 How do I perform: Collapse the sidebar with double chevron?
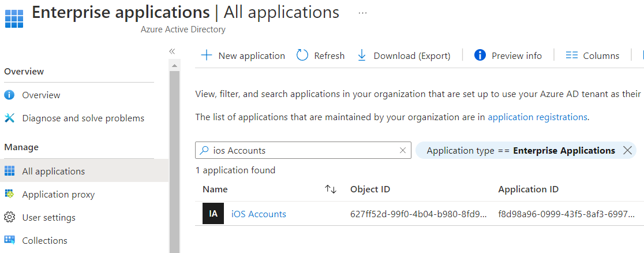pyautogui.click(x=172, y=51)
